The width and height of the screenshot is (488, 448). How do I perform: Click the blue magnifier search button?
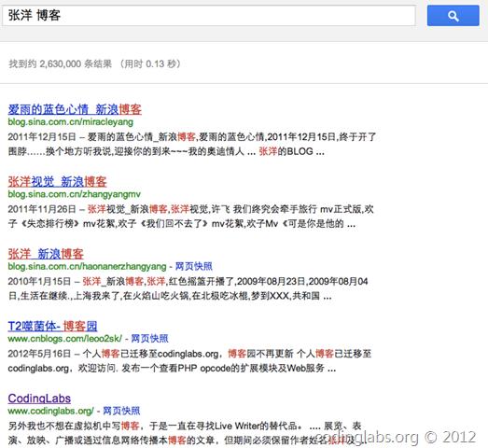[453, 16]
